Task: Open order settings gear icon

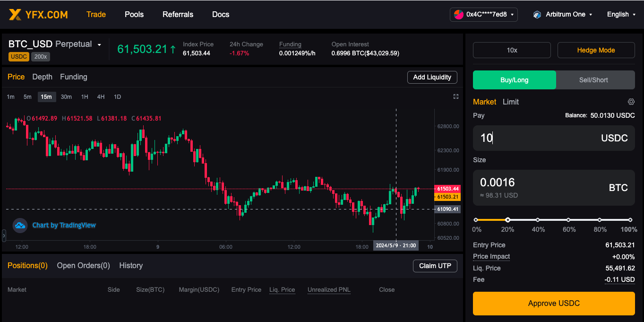Action: tap(631, 102)
